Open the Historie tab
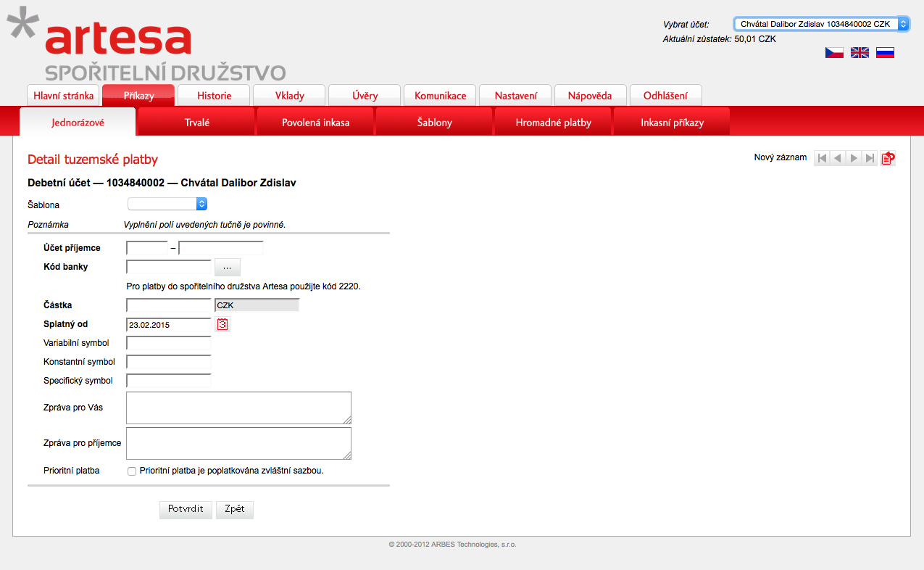The width and height of the screenshot is (924, 570). [214, 96]
